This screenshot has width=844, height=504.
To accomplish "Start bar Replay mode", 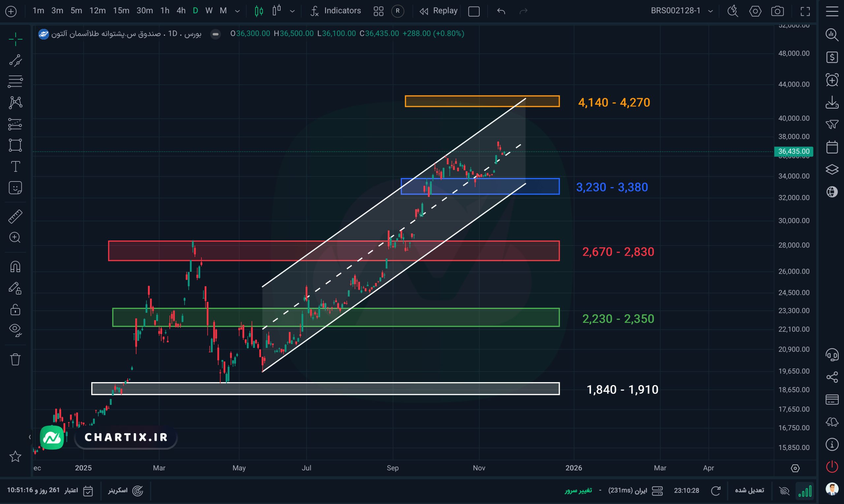I will tap(438, 11).
